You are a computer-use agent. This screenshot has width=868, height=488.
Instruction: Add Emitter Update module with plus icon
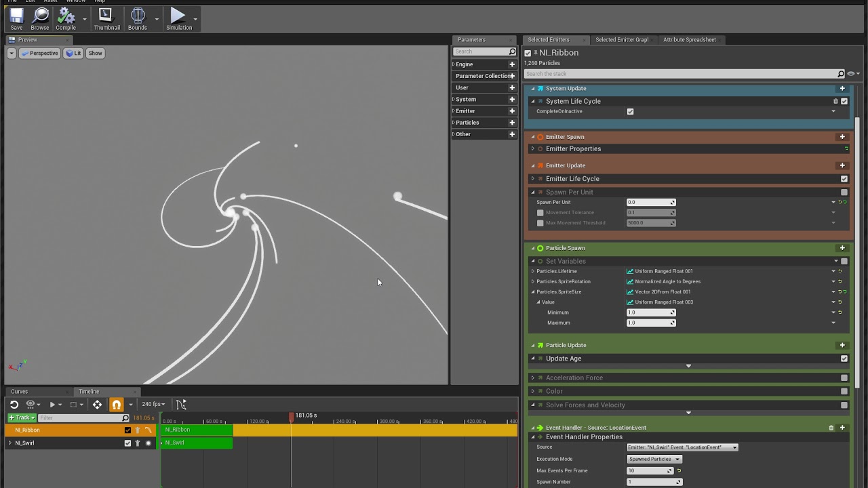(842, 165)
